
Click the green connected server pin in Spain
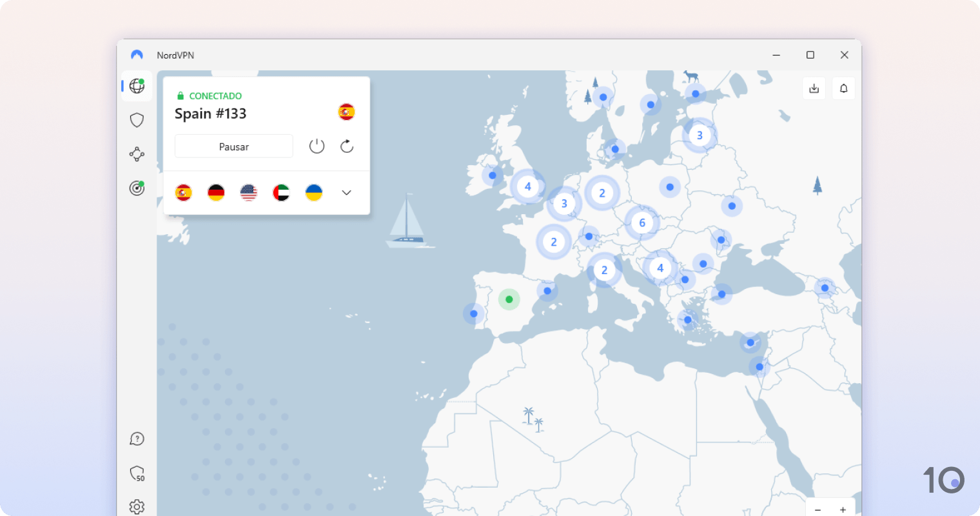pos(509,299)
